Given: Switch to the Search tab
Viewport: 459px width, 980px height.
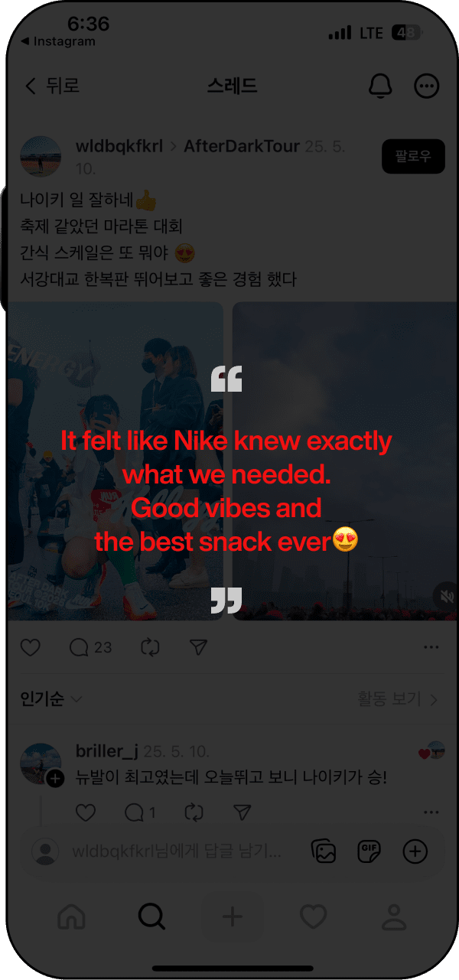Looking at the screenshot, I should tap(151, 916).
